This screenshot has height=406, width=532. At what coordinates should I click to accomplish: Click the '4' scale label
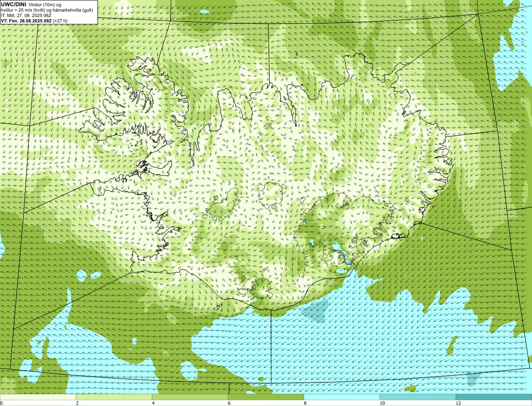point(153,403)
